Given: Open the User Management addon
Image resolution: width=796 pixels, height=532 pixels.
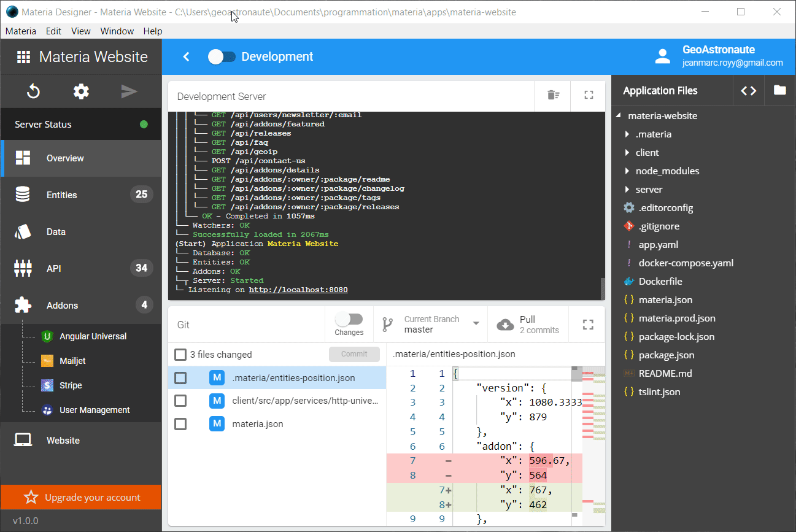Looking at the screenshot, I should coord(95,410).
